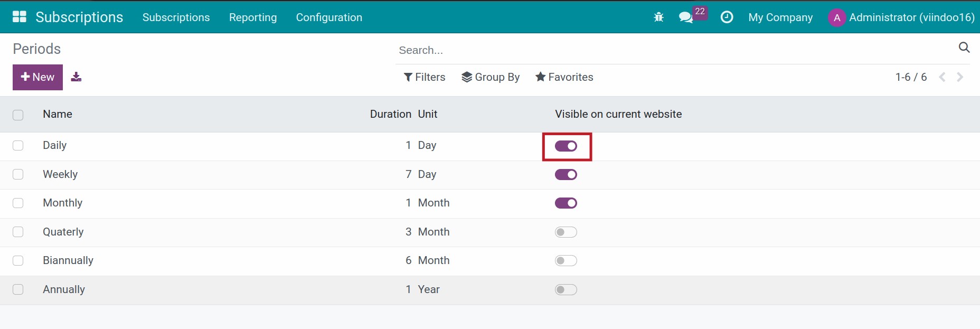The image size is (980, 329).
Task: Disable website visibility toggle for Weekly
Action: coord(566,174)
